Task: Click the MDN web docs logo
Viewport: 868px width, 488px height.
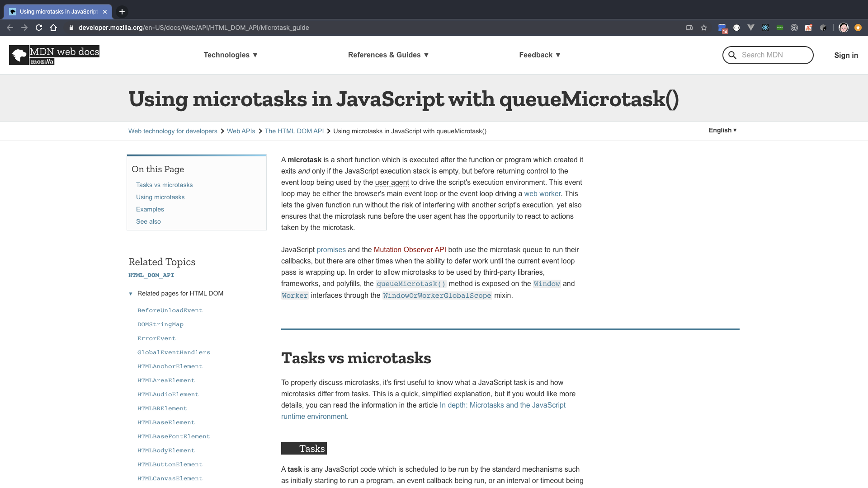Action: tap(54, 55)
